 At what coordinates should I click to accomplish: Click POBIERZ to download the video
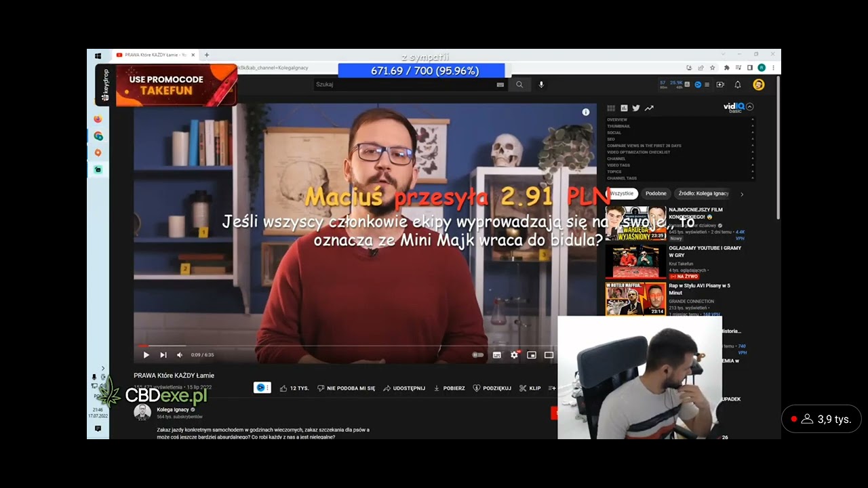tap(449, 388)
